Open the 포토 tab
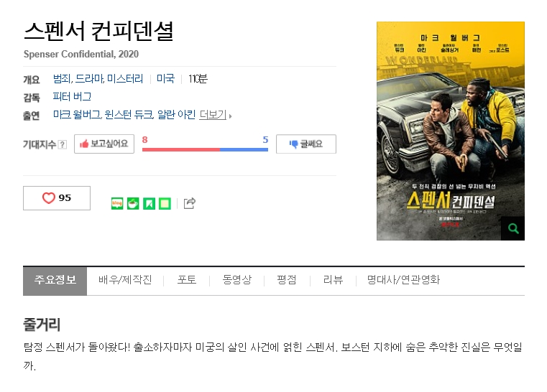The width and height of the screenshot is (547, 392). click(x=187, y=280)
